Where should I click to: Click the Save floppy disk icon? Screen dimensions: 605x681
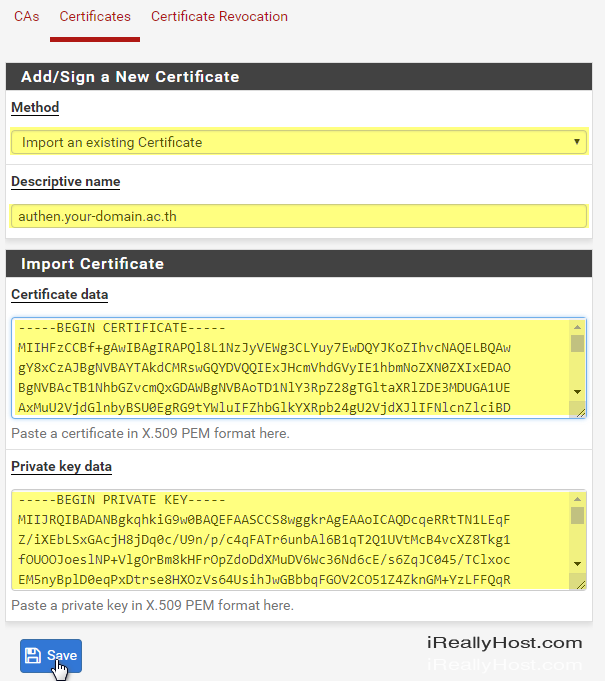click(x=33, y=655)
